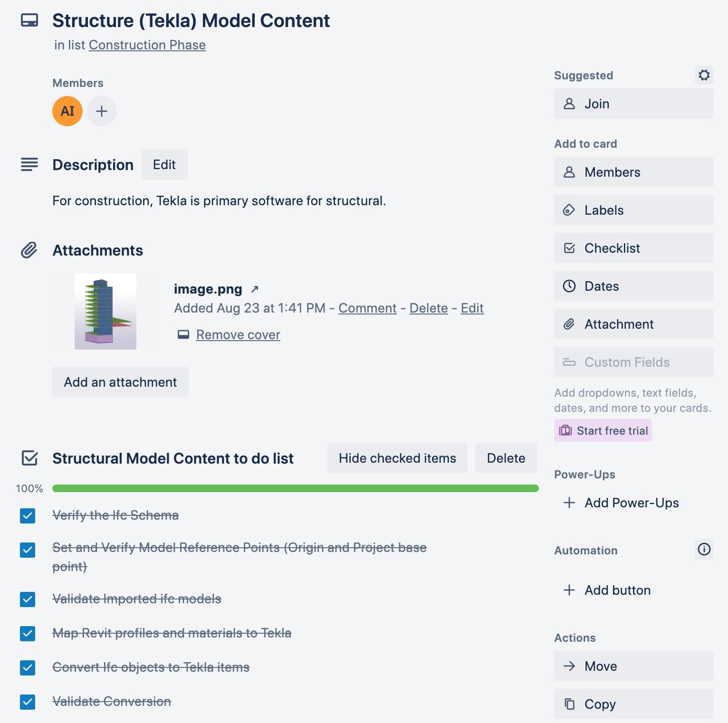Click the green checklist progress bar
Screen dimensions: 728x723
295,488
